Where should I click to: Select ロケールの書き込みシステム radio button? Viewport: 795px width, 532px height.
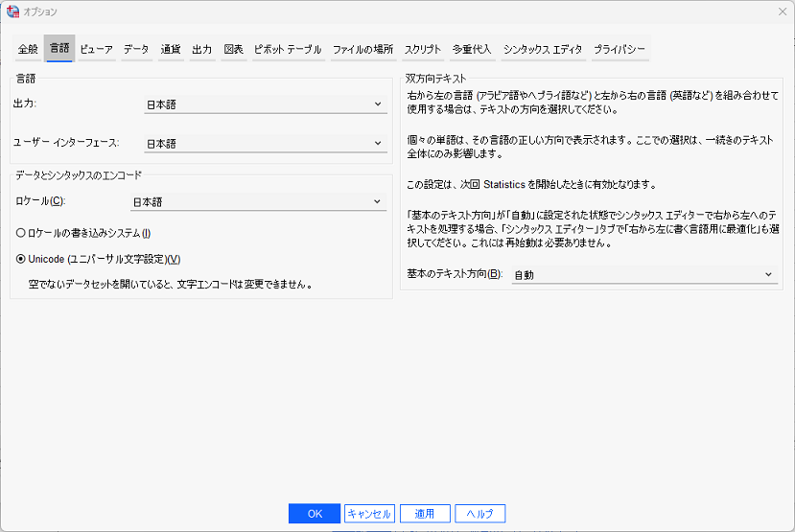[x=21, y=233]
